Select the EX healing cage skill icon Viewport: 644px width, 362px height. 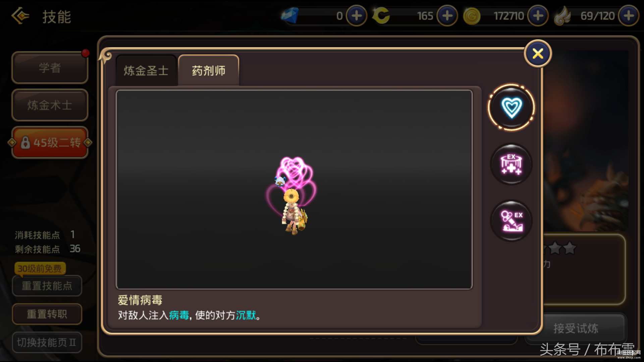point(511,164)
